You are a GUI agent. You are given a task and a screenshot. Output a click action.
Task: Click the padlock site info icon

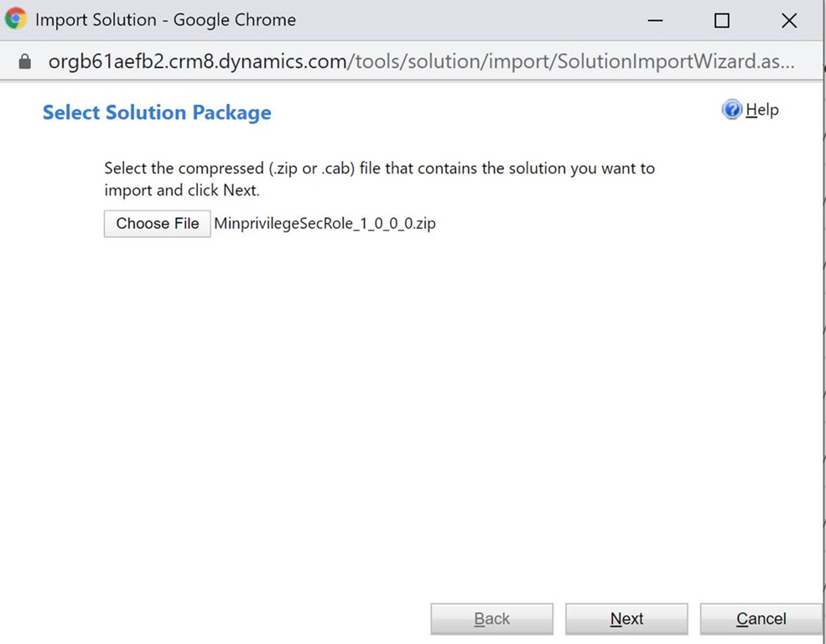click(23, 61)
